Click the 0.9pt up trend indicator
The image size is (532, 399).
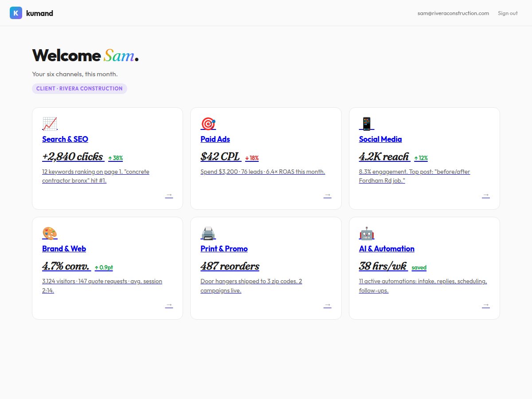pos(104,267)
